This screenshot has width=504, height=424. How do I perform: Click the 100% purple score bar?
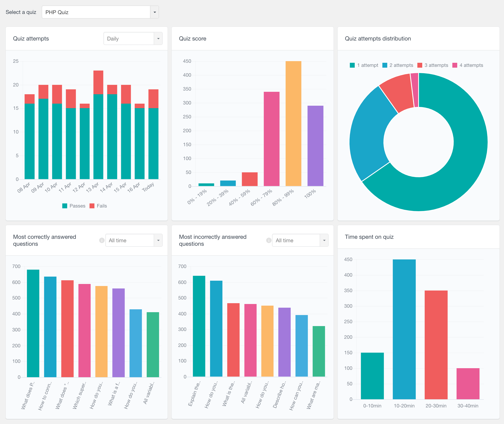(x=315, y=146)
